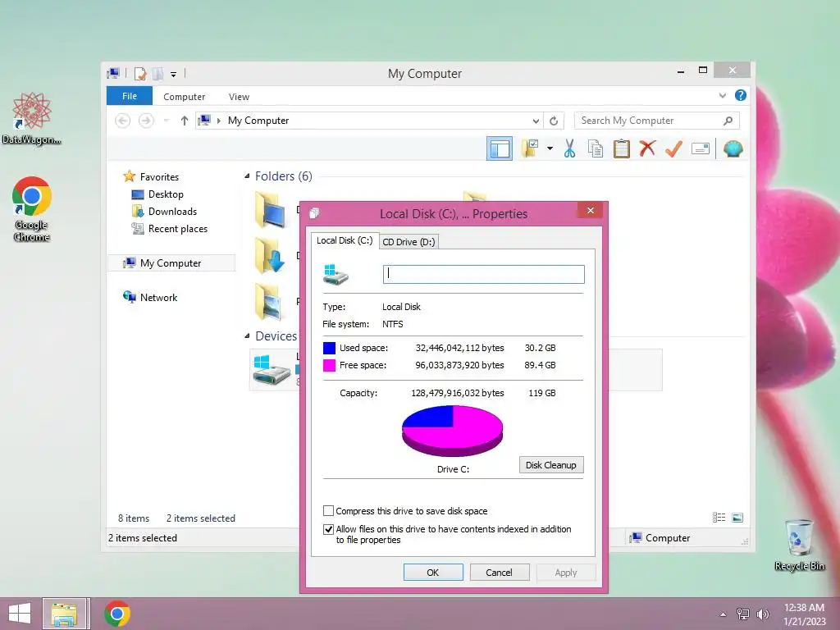
Task: Switch to Large icons view in status bar
Action: pos(737,518)
